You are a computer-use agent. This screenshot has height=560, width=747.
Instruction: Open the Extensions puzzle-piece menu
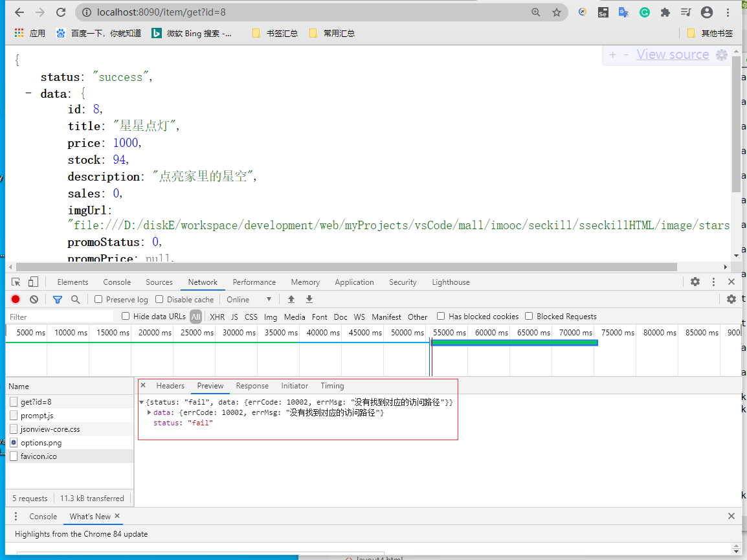pos(665,12)
